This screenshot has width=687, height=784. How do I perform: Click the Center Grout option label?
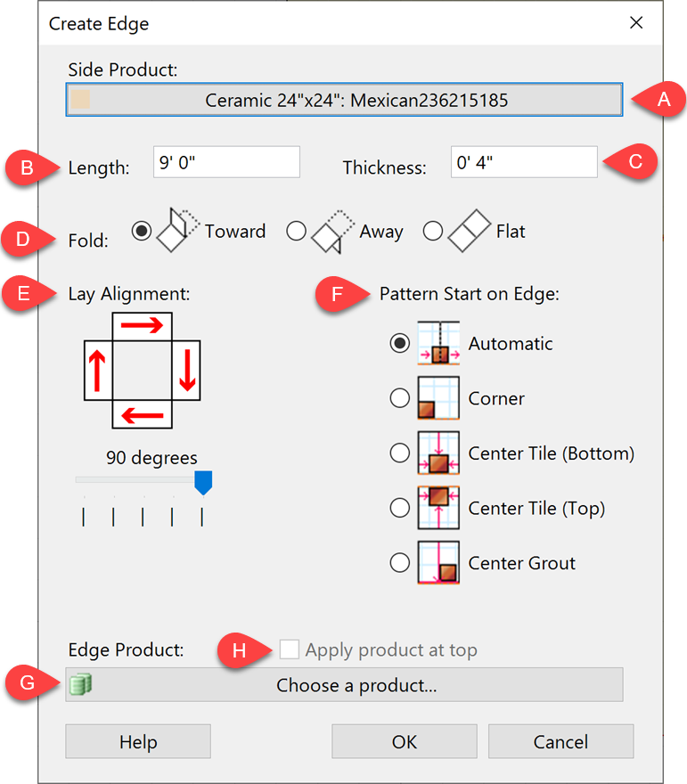521,563
